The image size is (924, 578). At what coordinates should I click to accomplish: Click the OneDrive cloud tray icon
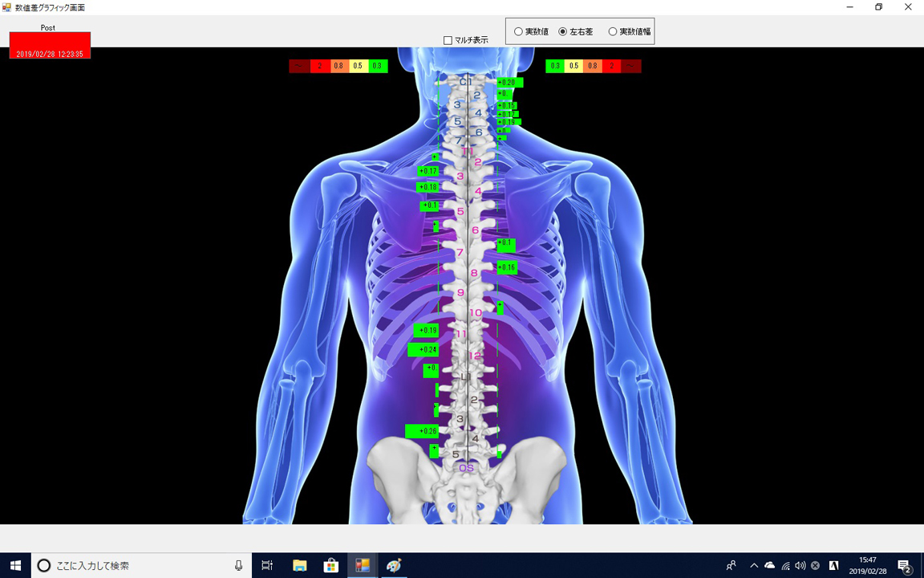tap(769, 566)
